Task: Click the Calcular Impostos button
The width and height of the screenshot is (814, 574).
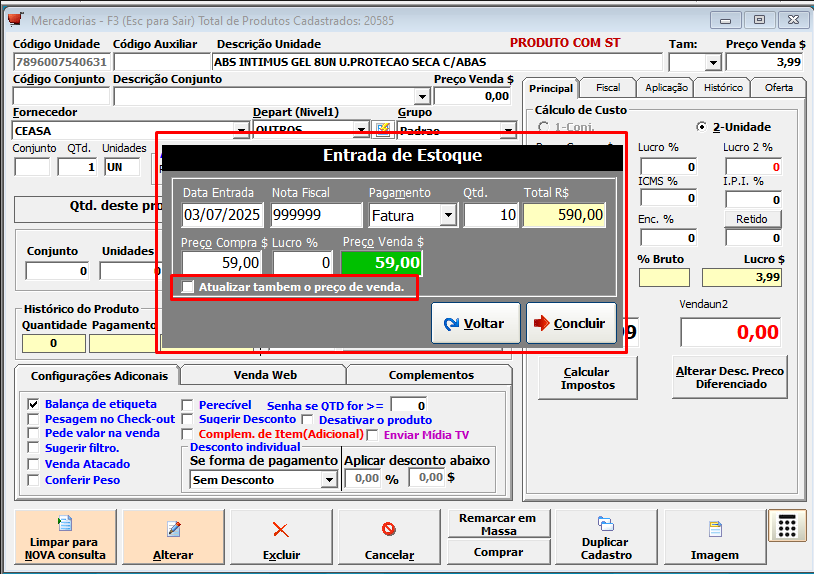Action: click(x=586, y=378)
